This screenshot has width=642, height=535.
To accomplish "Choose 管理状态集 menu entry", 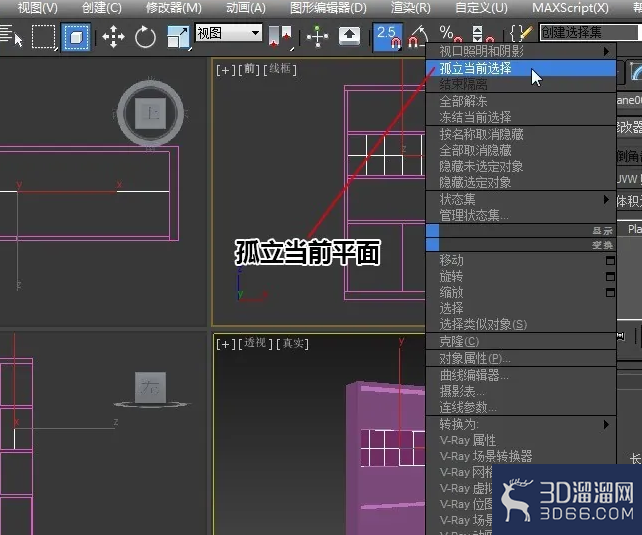I will pos(521,215).
